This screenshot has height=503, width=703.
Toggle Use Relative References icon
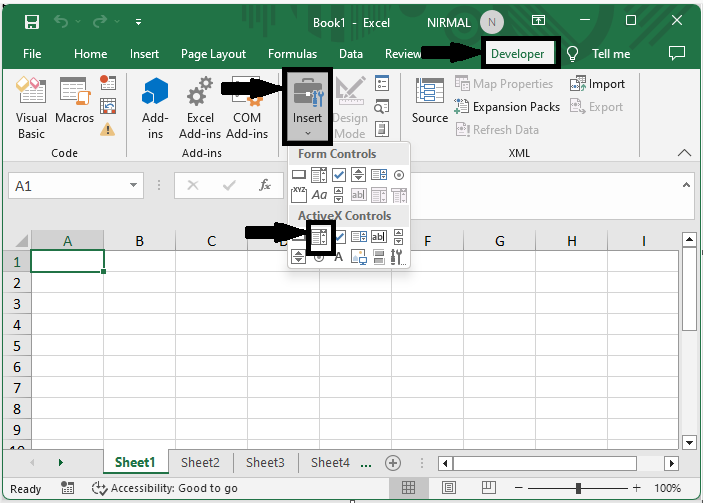108,106
